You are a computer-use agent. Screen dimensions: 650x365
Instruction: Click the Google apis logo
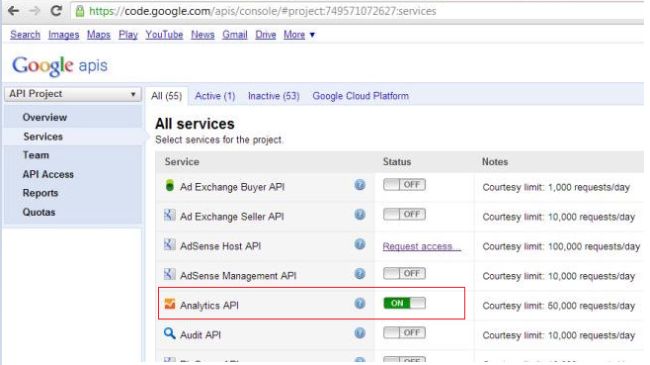(60, 66)
